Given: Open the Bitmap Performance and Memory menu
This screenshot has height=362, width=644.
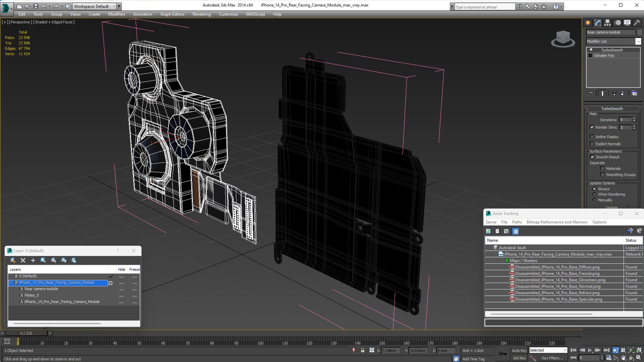Looking at the screenshot, I should (x=557, y=222).
